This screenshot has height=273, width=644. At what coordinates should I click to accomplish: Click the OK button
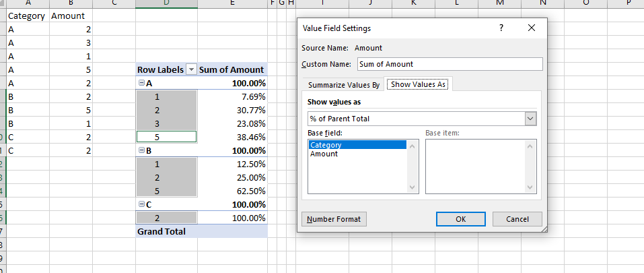461,219
